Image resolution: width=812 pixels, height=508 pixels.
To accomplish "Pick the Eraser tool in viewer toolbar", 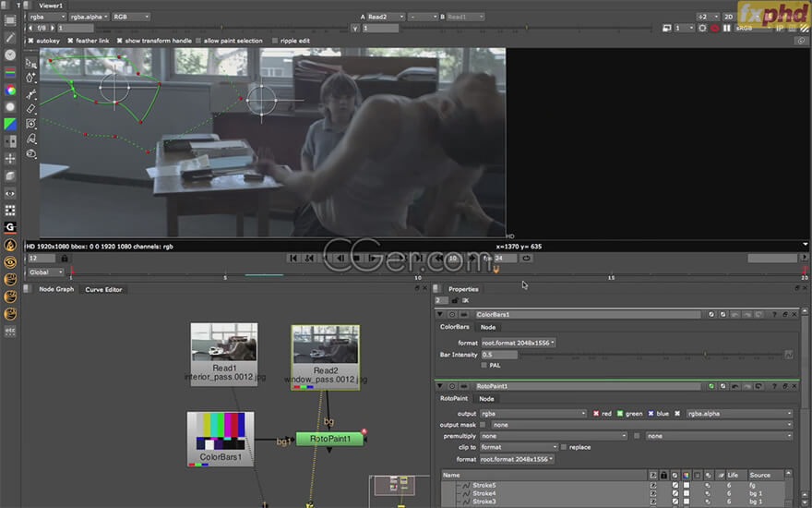I will click(31, 109).
